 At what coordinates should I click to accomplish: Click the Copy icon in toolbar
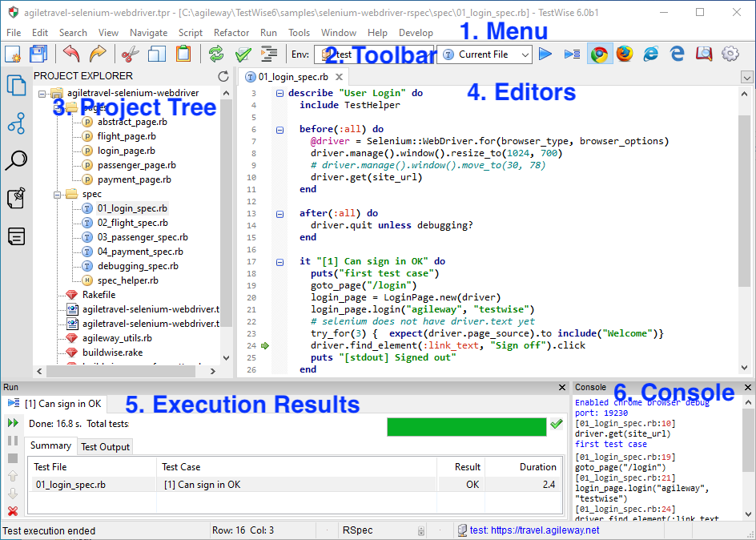pyautogui.click(x=157, y=54)
